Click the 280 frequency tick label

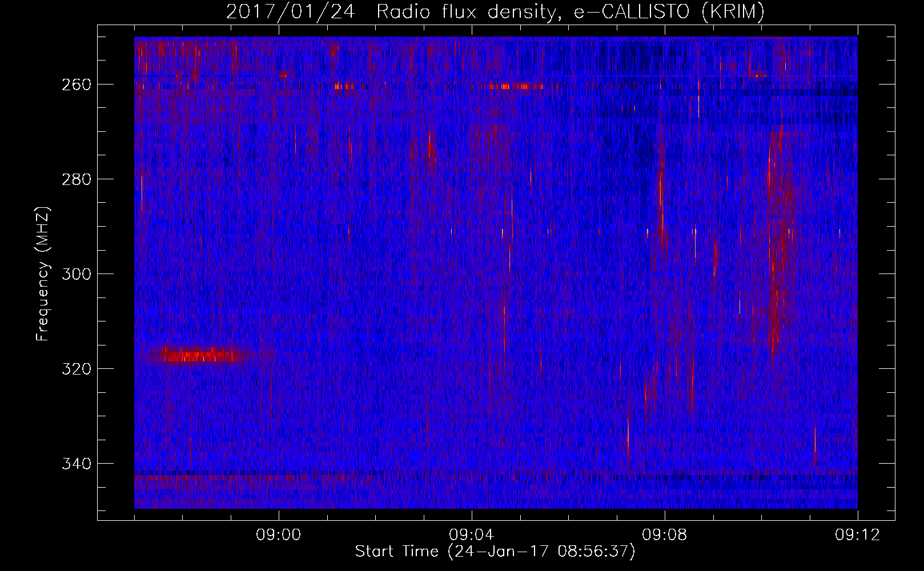[x=77, y=179]
